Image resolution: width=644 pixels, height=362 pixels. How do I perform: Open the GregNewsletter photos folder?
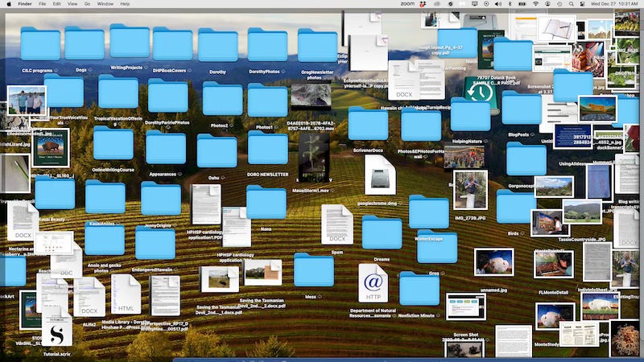317,46
